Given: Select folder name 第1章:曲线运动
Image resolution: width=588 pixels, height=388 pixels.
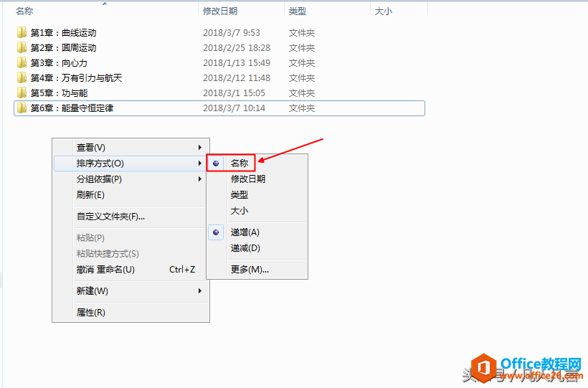Looking at the screenshot, I should point(63,33).
